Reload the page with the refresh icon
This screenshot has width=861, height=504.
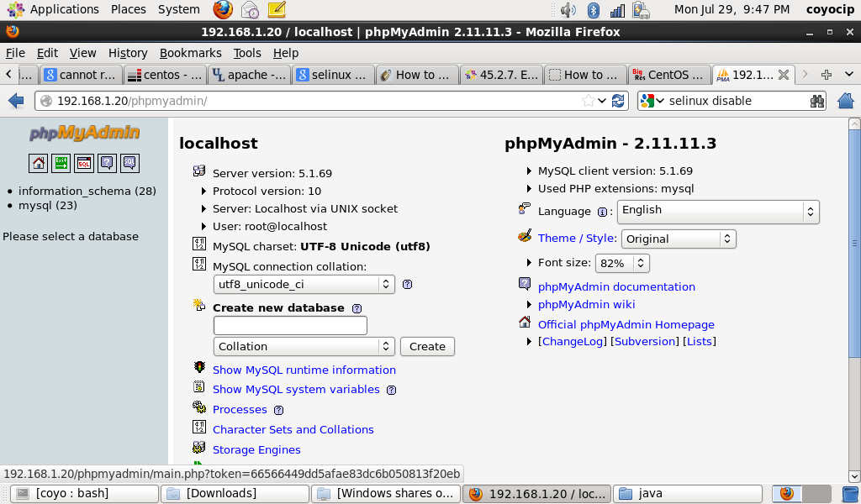[618, 101]
